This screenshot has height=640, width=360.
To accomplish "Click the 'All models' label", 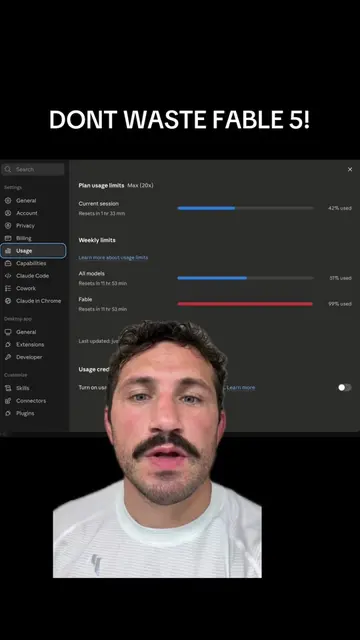I will pyautogui.click(x=91, y=273).
